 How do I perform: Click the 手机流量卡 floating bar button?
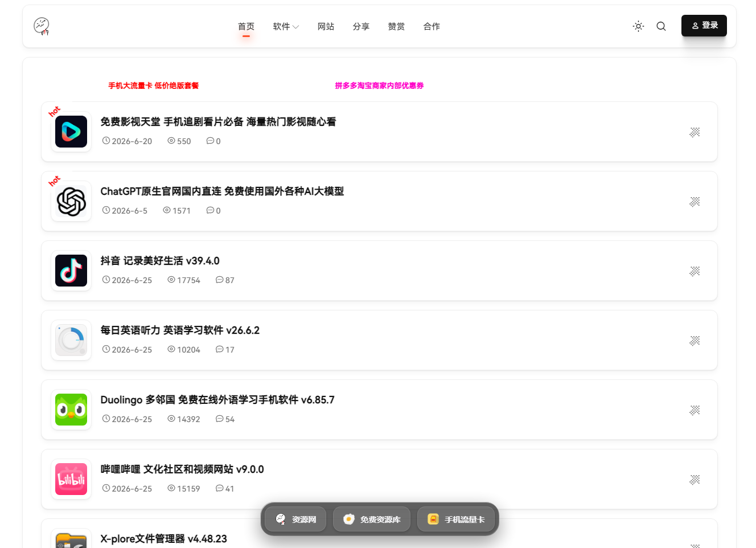tap(456, 519)
